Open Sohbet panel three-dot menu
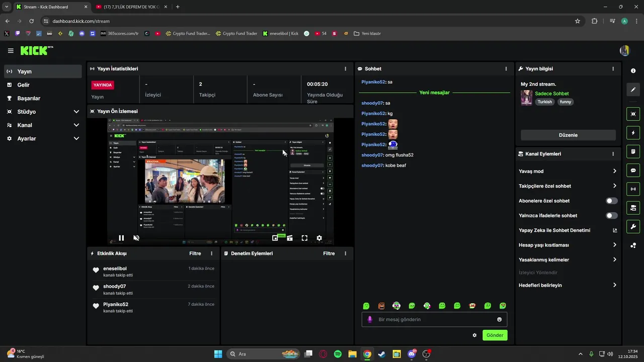This screenshot has height=362, width=644. pyautogui.click(x=506, y=69)
